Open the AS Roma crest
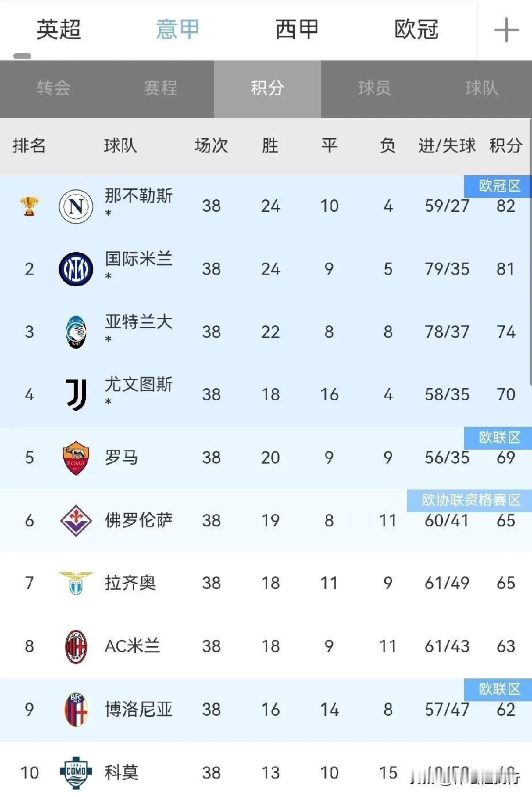532x797 pixels. click(76, 458)
